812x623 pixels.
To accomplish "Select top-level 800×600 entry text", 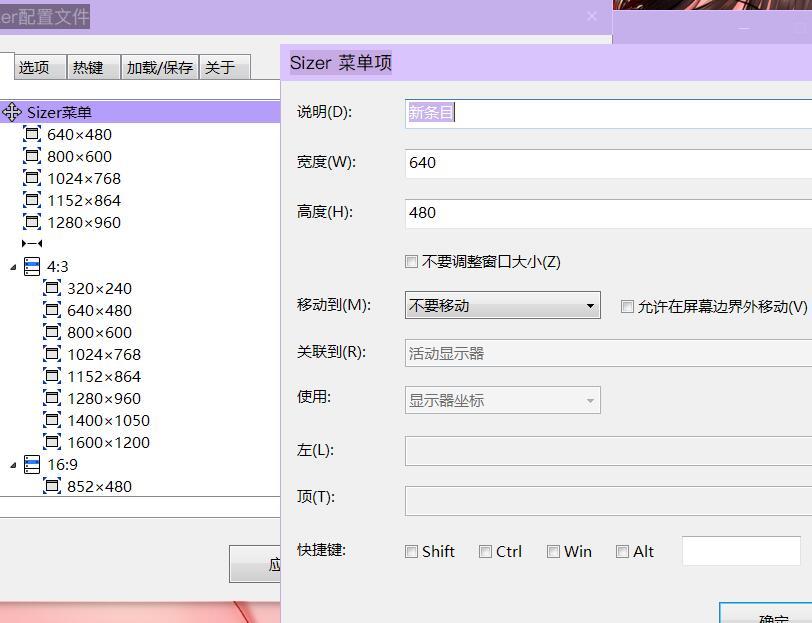I will (79, 156).
